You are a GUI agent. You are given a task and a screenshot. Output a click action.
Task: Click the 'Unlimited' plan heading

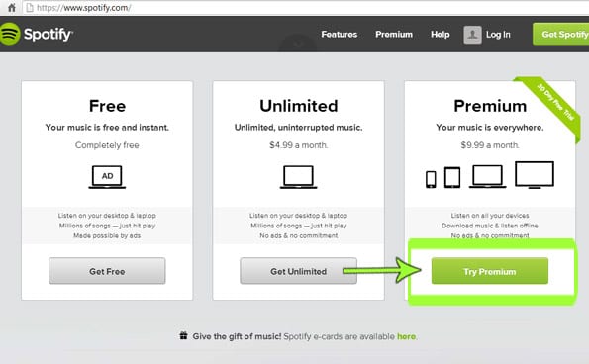(x=299, y=106)
